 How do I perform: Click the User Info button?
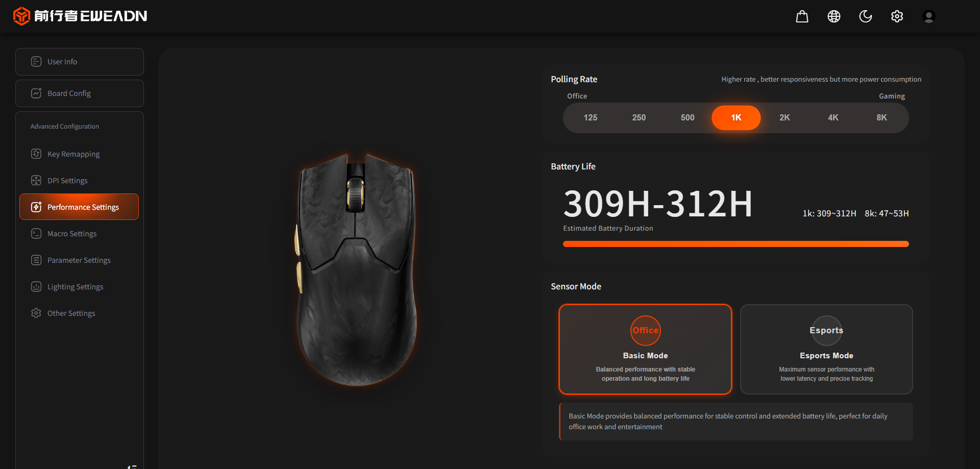80,62
